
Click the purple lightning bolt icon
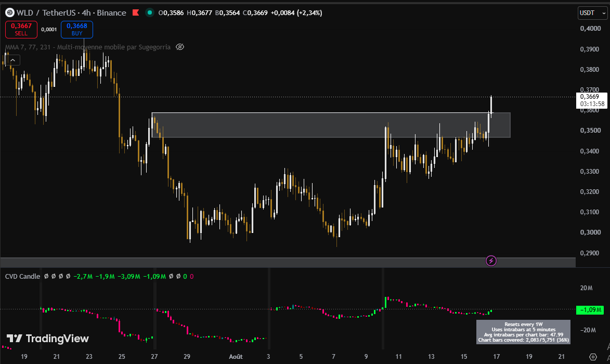[491, 261]
